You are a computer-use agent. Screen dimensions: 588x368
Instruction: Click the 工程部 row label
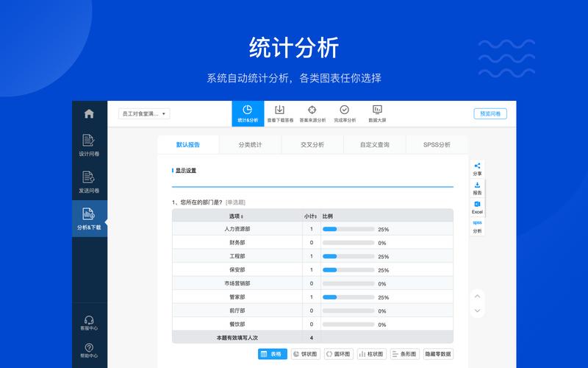[x=237, y=256]
